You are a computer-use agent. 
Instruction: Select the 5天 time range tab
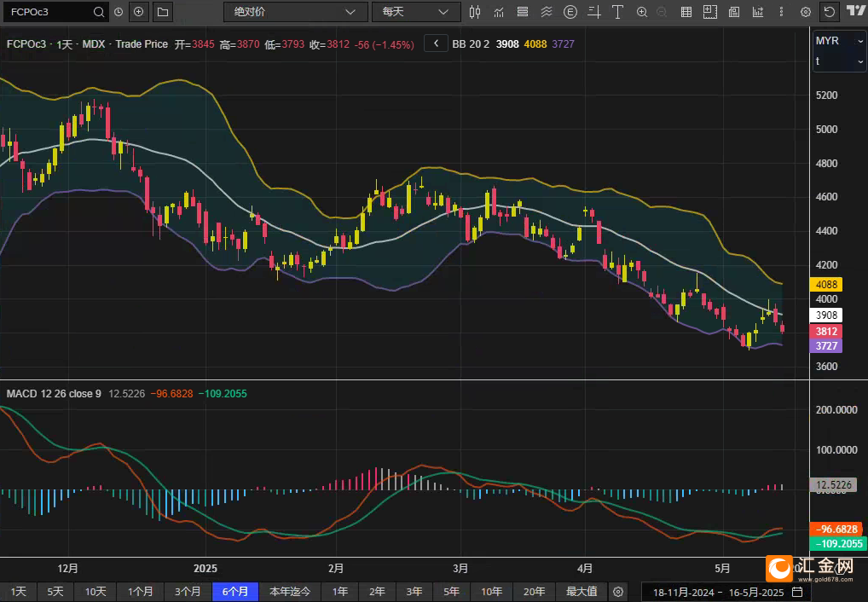[55, 592]
